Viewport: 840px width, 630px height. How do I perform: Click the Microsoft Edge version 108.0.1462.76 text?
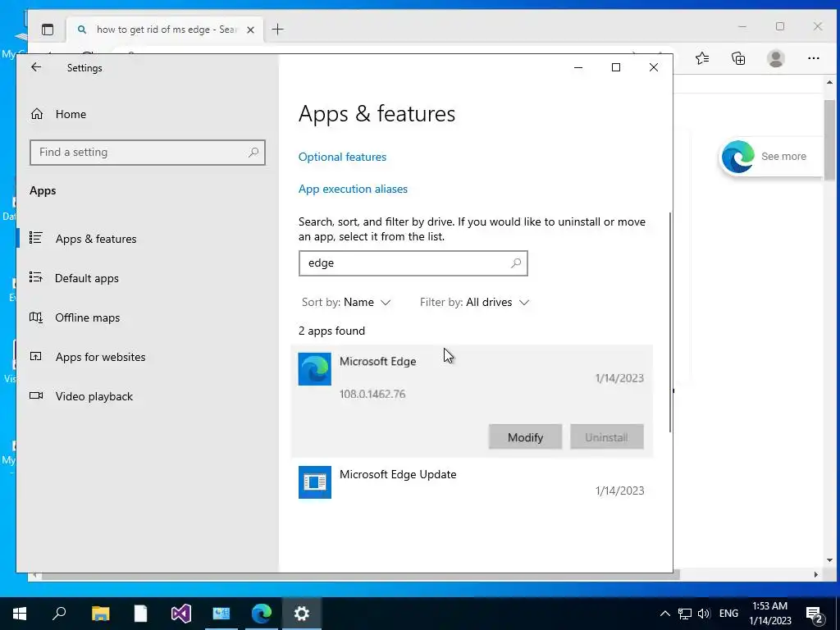coord(372,395)
